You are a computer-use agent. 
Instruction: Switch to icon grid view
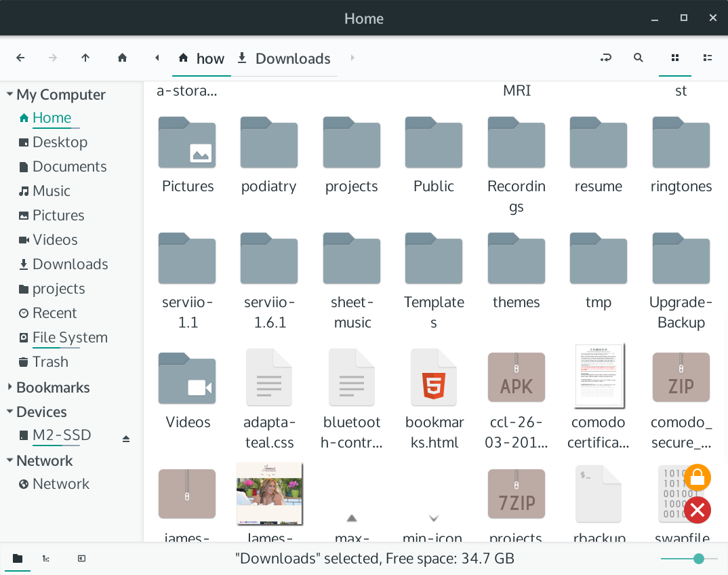click(675, 58)
